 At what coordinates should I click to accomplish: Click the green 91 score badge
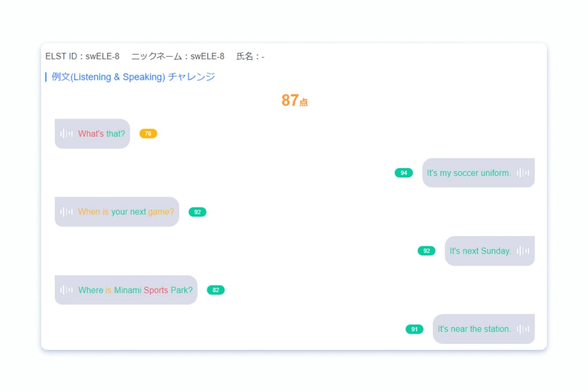tap(414, 329)
